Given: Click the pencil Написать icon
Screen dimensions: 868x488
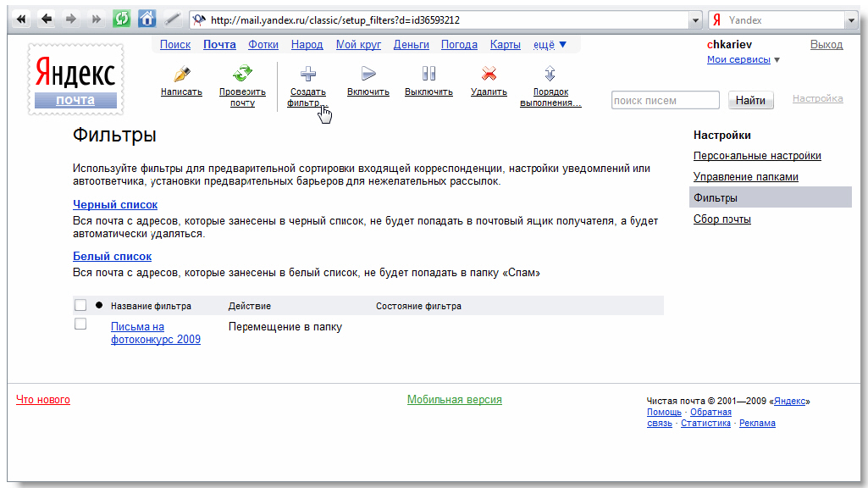Looking at the screenshot, I should point(181,74).
